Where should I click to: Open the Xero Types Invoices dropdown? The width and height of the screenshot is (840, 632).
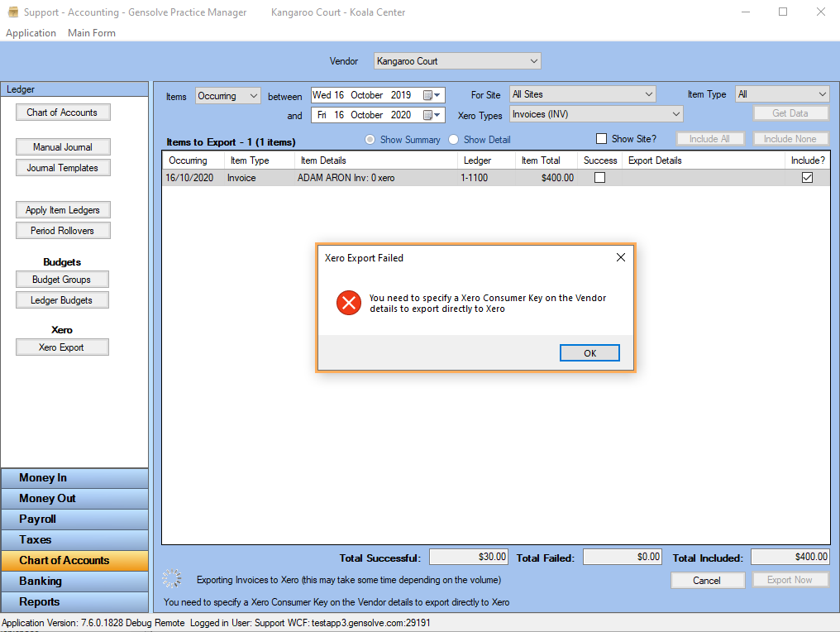point(596,114)
